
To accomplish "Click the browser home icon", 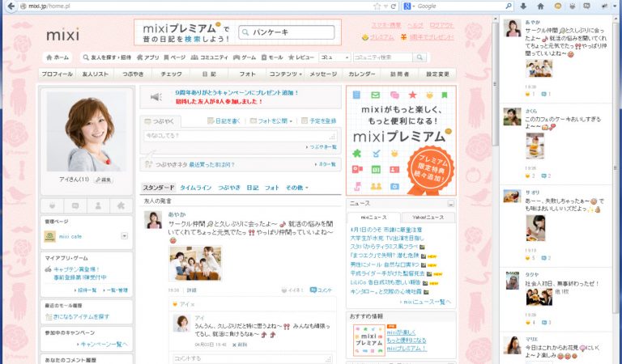I will (x=540, y=6).
